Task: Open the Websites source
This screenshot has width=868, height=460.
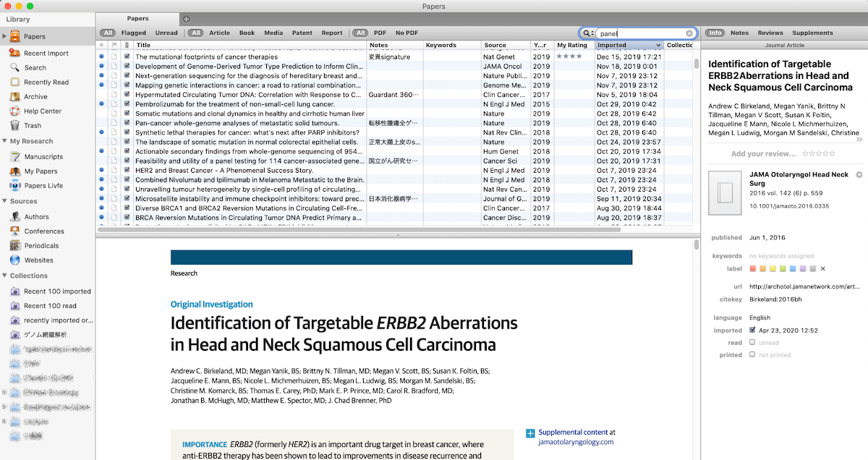Action: (38, 260)
